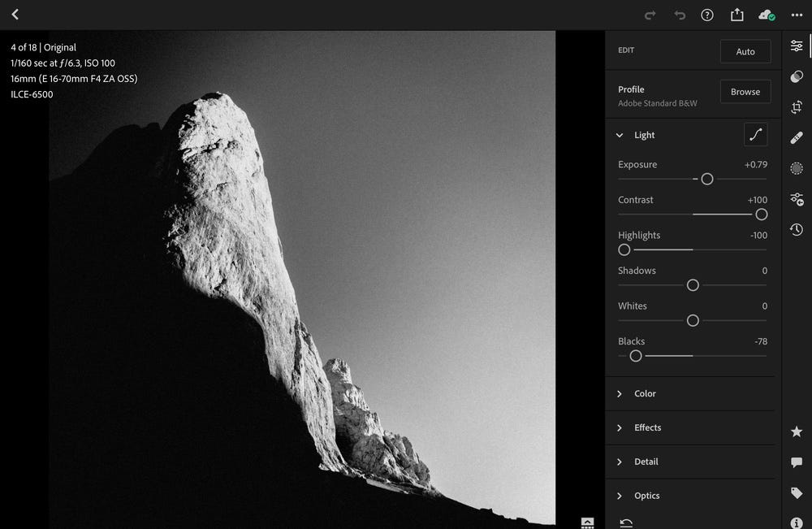Click the ILCE-6500 camera info text
The width and height of the screenshot is (812, 529).
point(32,94)
